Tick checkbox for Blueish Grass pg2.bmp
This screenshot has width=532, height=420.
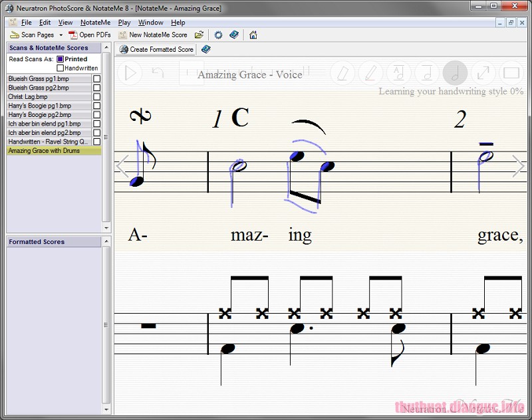[96, 88]
